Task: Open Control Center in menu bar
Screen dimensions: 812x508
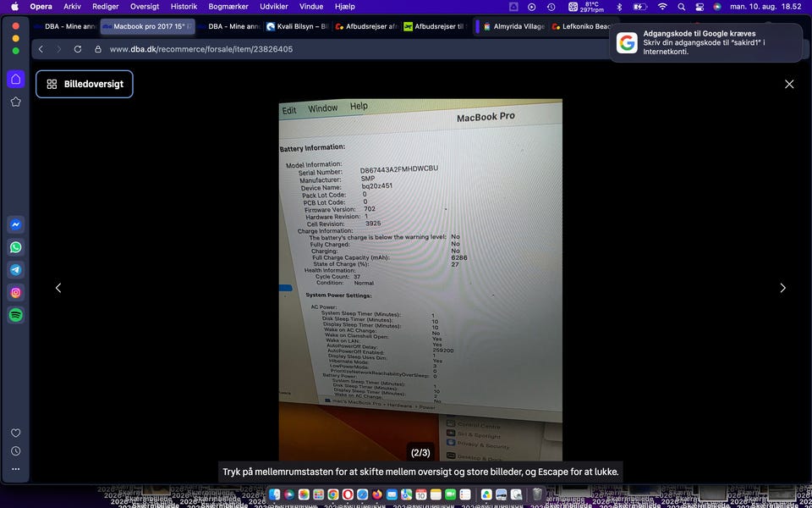Action: tap(700, 7)
